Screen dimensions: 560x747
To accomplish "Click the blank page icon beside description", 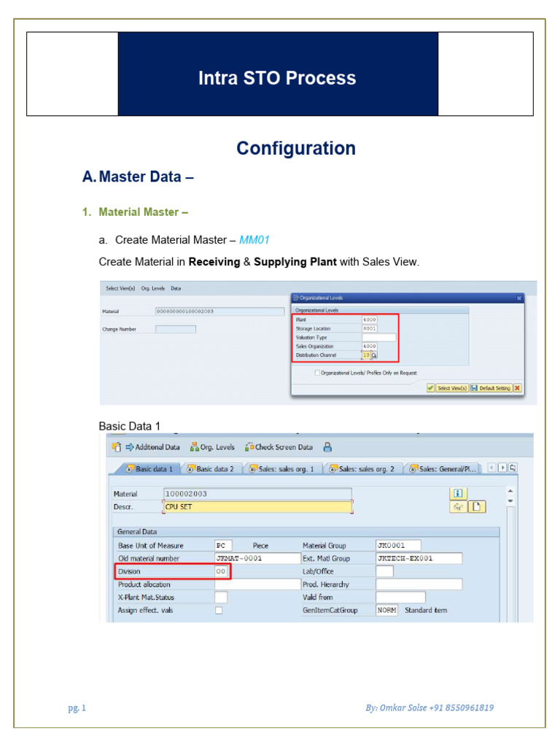I will (476, 507).
